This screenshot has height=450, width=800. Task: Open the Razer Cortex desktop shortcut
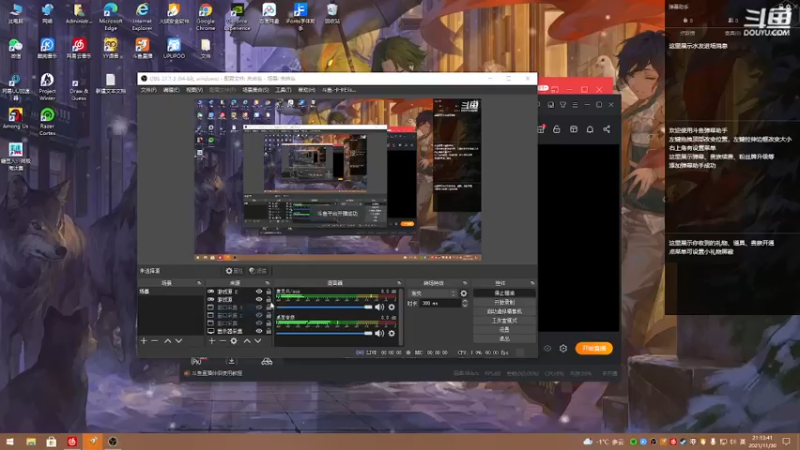point(47,121)
